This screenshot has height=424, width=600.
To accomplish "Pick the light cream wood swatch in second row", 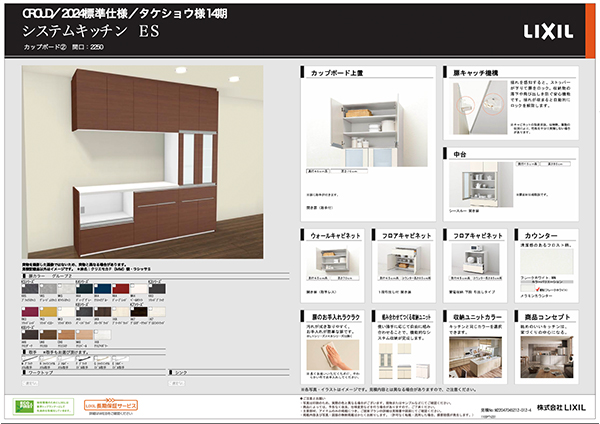I will coord(121,312).
